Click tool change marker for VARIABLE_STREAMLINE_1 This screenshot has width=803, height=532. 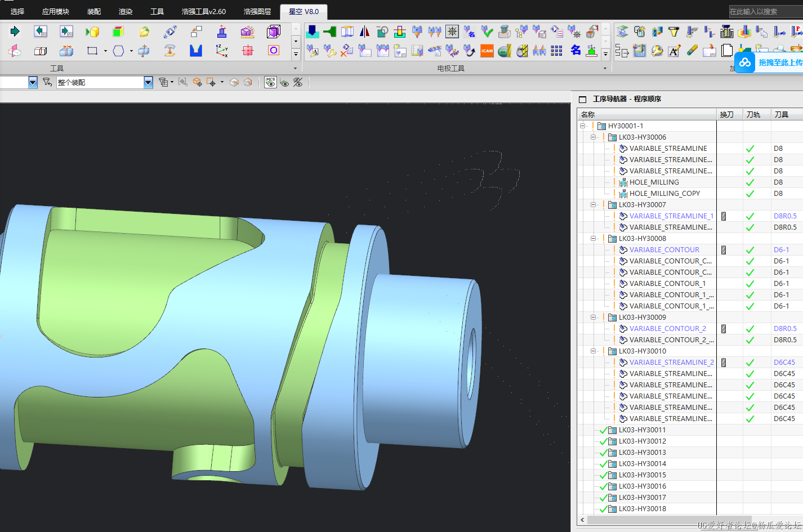pyautogui.click(x=724, y=216)
